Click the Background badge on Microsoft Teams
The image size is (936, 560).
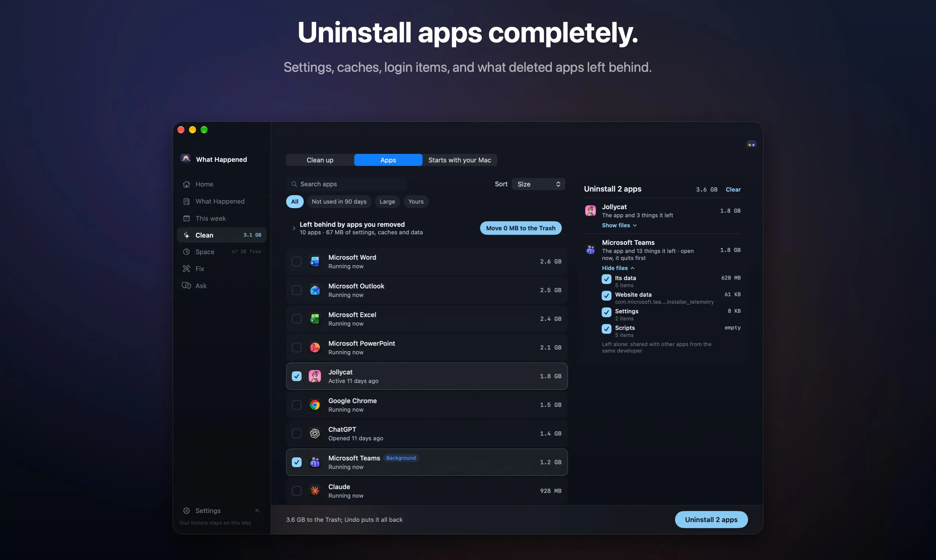point(401,458)
